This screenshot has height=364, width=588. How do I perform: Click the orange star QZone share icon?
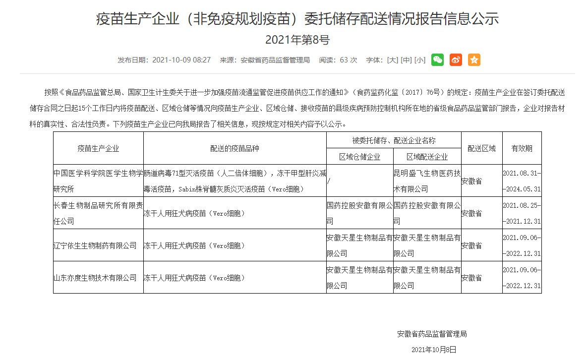(x=474, y=60)
